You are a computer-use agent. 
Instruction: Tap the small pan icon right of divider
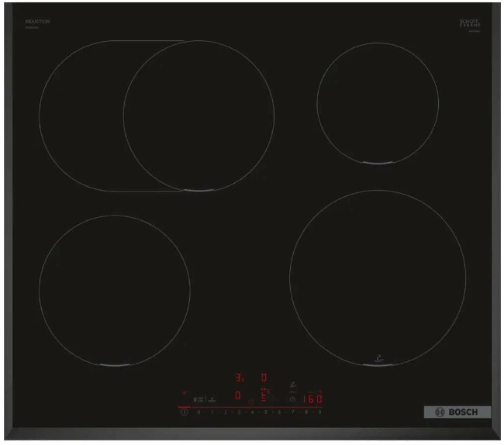pos(211,399)
